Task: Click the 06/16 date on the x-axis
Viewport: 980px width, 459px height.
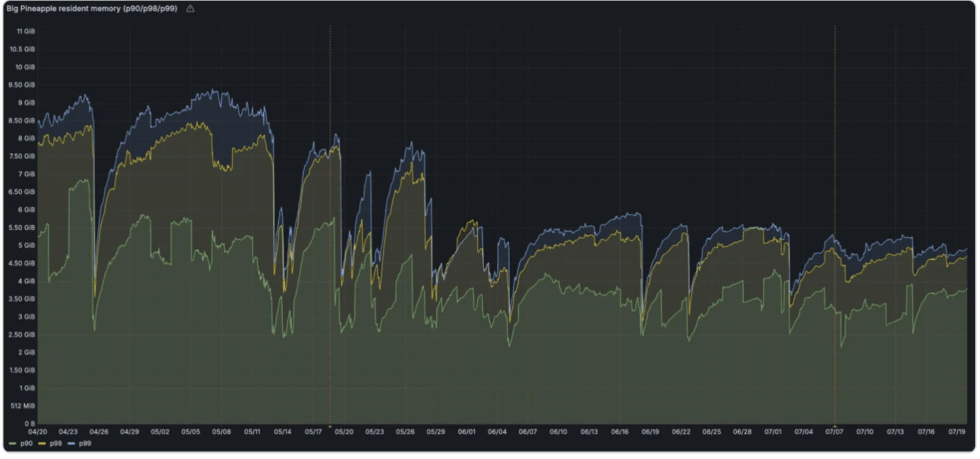Action: coord(620,432)
